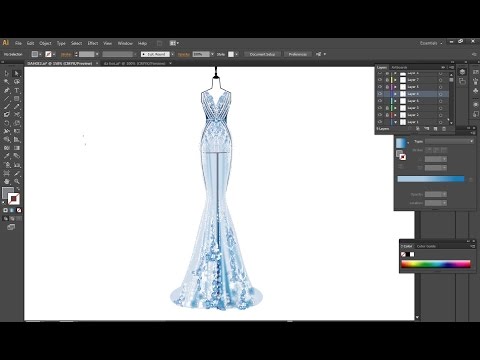Open the Window menu
The height and width of the screenshot is (360, 480).
pos(125,43)
